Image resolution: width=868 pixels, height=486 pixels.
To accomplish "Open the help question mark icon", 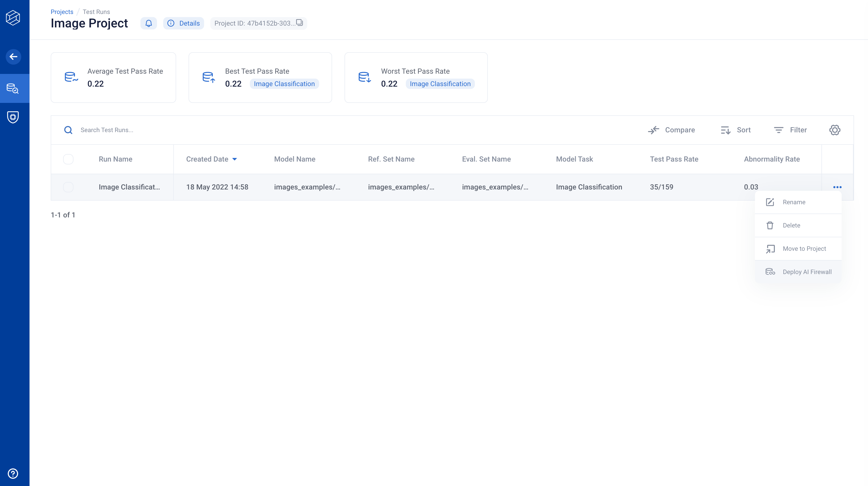I will [13, 474].
